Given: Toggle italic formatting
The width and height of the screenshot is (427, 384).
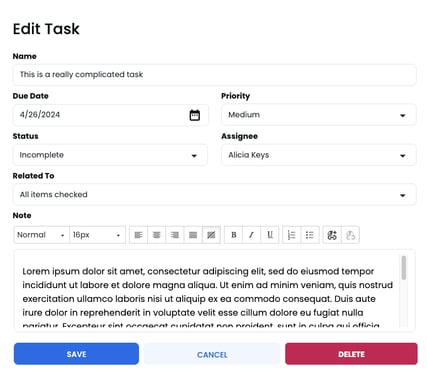Looking at the screenshot, I should [x=252, y=235].
